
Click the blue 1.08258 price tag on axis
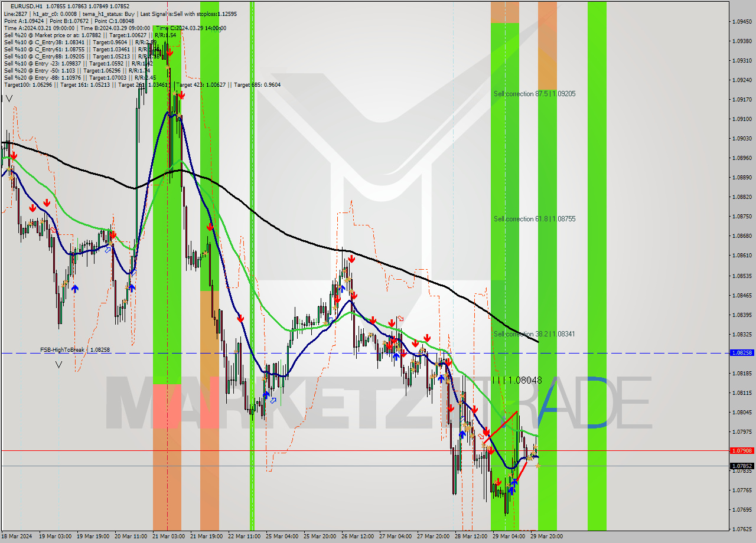point(742,352)
